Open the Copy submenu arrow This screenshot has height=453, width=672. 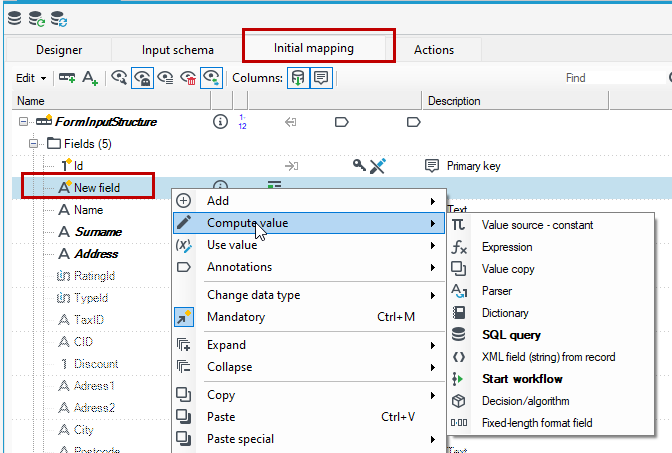point(433,395)
